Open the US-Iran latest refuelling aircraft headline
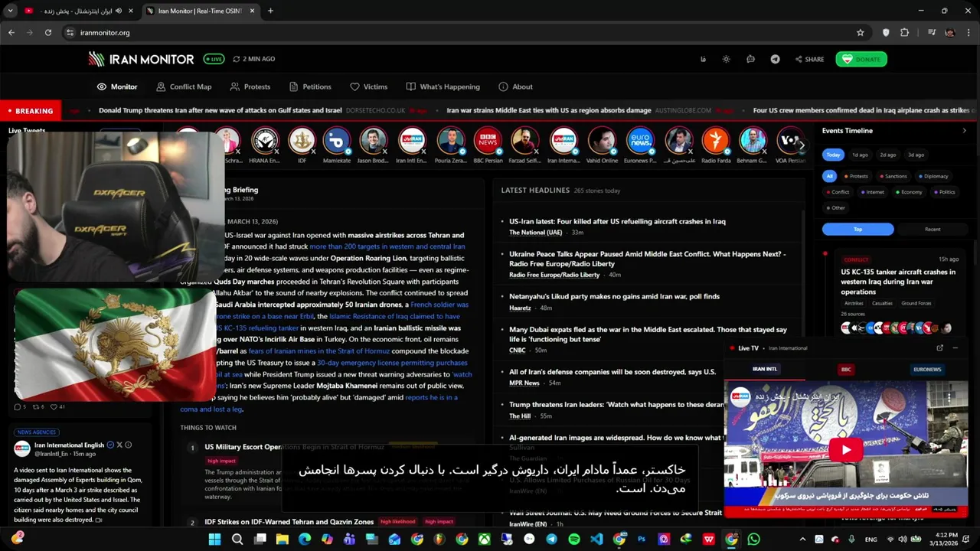The width and height of the screenshot is (980, 551). pos(617,221)
